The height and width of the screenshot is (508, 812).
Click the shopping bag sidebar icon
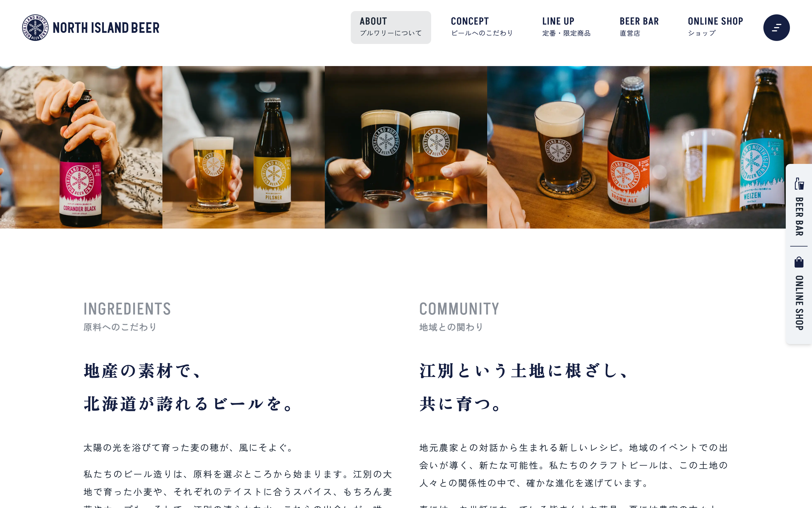799,262
